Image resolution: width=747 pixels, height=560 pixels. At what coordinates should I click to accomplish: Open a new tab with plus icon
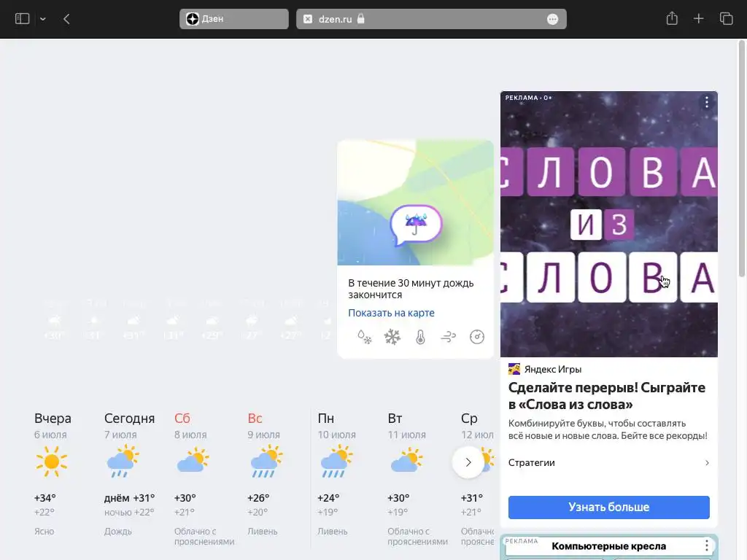coord(698,18)
